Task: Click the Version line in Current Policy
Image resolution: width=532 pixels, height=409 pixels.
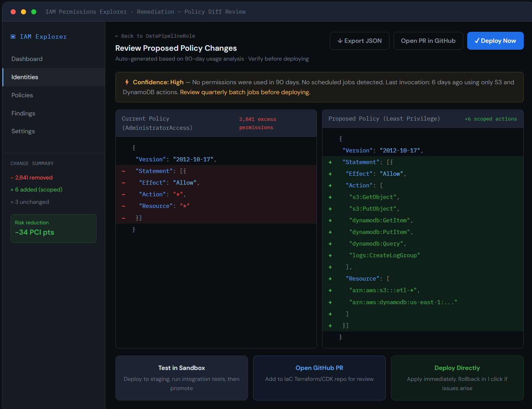Action: click(x=216, y=159)
